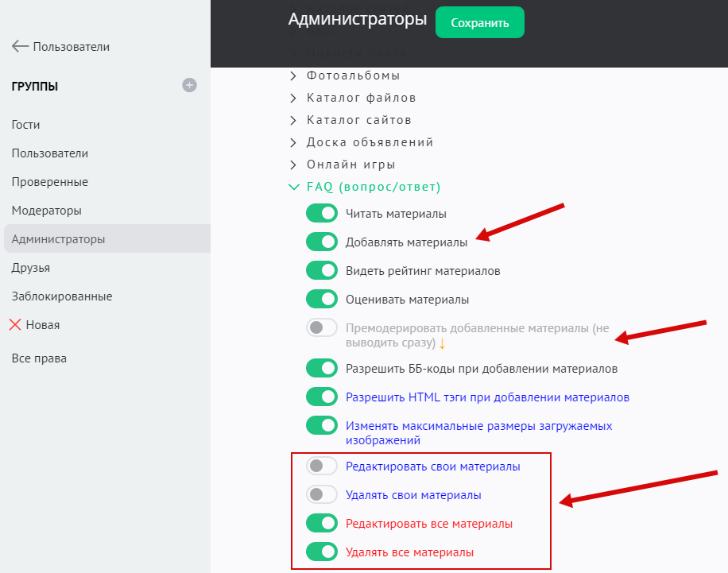The height and width of the screenshot is (573, 728).
Task: Open the Все права link
Action: coord(39,358)
